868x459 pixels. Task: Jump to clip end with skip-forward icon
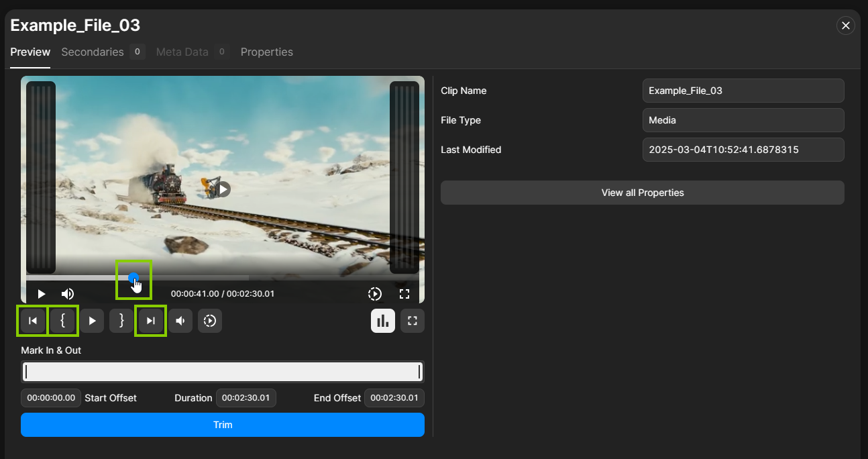coord(150,321)
